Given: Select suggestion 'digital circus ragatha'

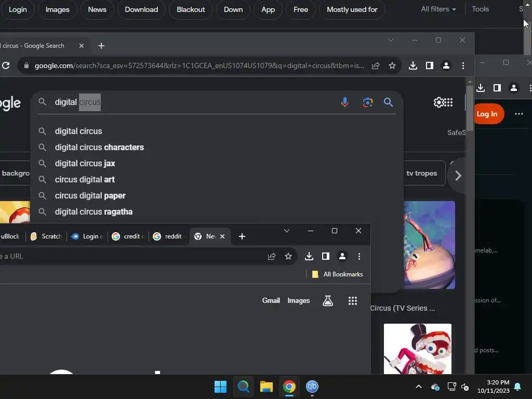Looking at the screenshot, I should 217,212.
